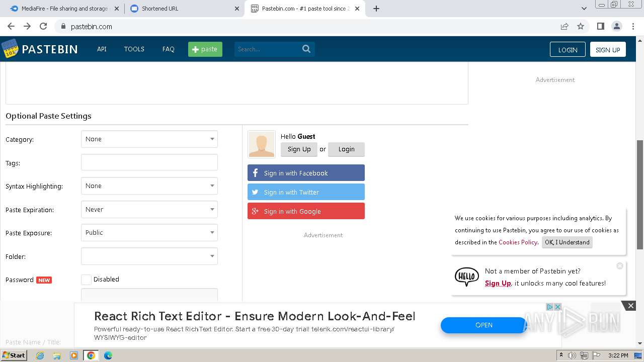This screenshot has height=362, width=644.
Task: Click the address bar URL
Action: click(92, 27)
